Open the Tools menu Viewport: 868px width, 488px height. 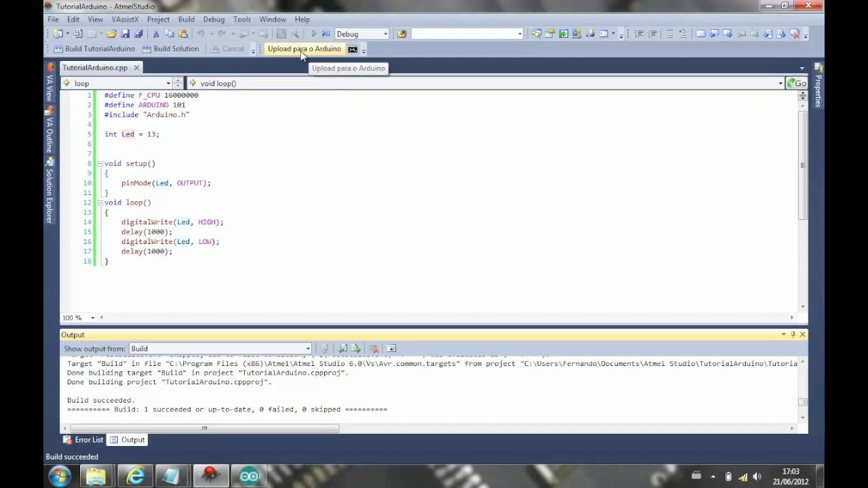(x=242, y=19)
